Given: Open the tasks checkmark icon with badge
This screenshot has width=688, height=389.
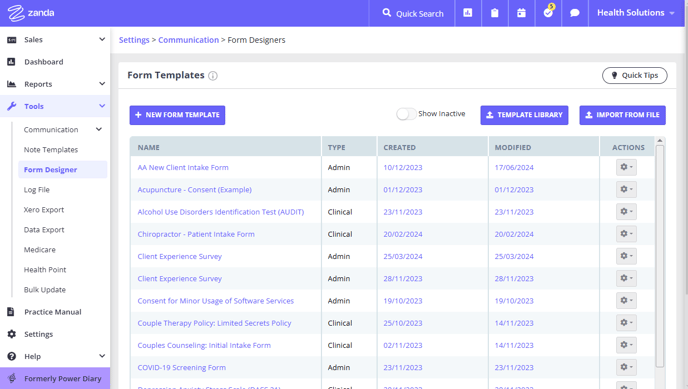Looking at the screenshot, I should (548, 12).
